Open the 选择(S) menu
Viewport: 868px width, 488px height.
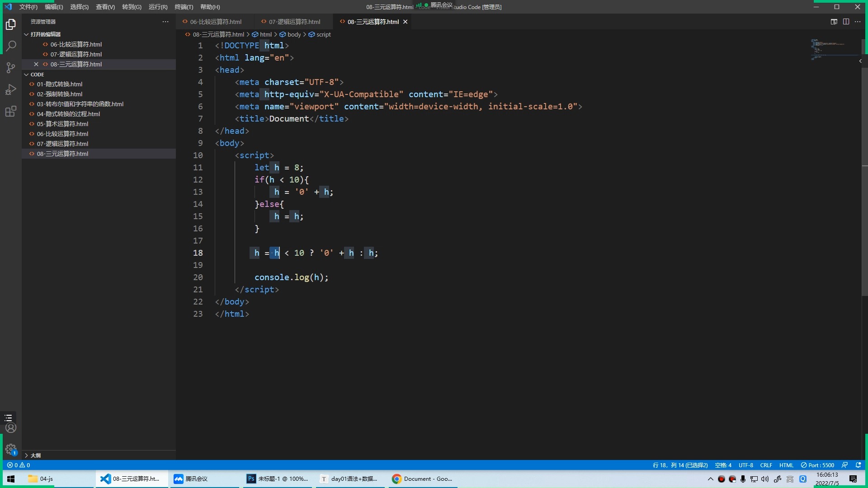click(x=80, y=7)
